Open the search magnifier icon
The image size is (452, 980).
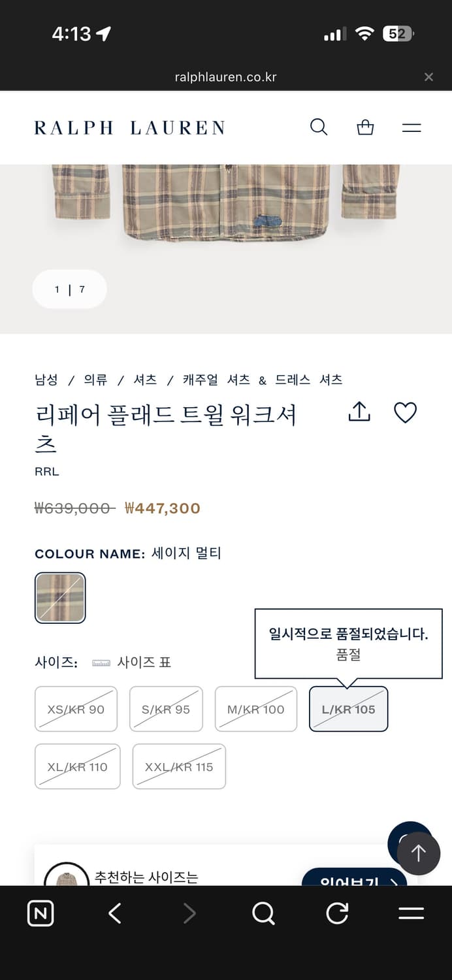pos(319,127)
